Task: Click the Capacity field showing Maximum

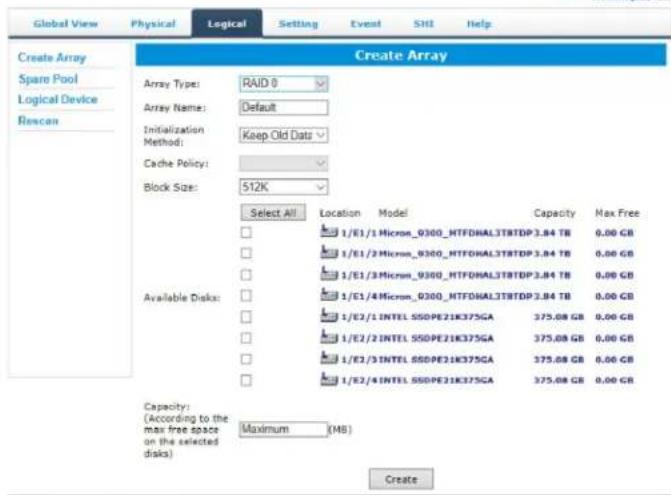Action: tap(284, 429)
